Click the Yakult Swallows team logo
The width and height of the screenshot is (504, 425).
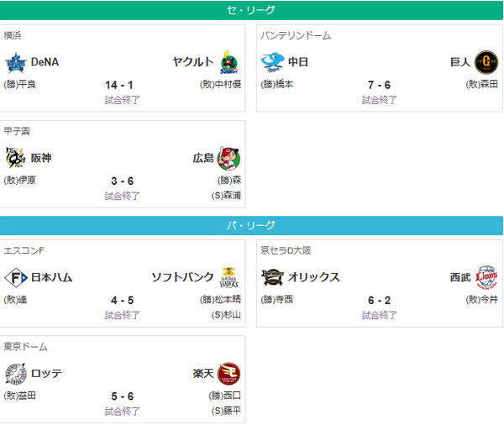click(x=228, y=63)
